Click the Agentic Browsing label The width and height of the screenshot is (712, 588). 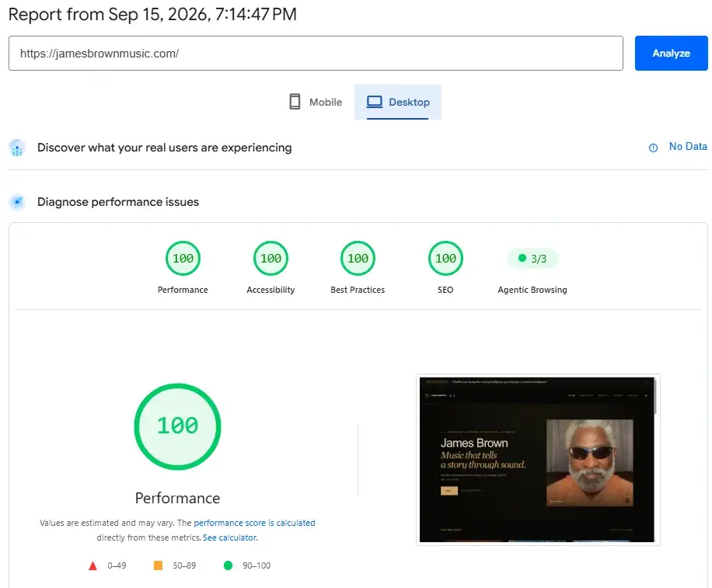pyautogui.click(x=532, y=290)
